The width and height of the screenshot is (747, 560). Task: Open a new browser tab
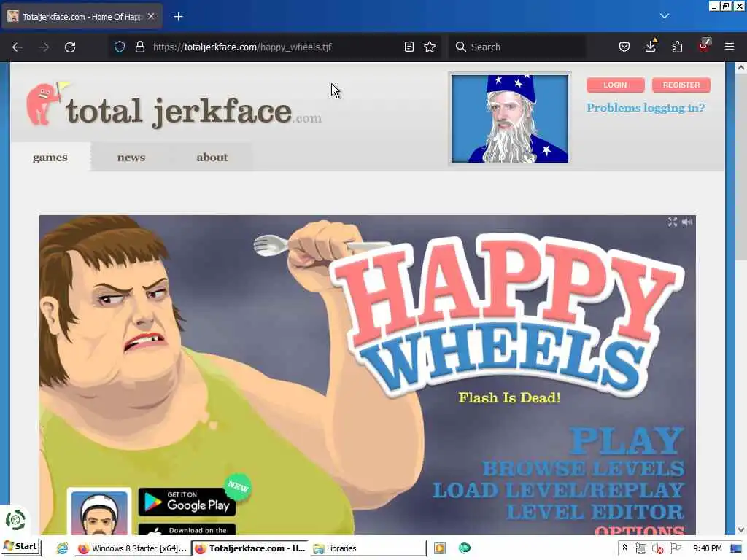coord(178,17)
